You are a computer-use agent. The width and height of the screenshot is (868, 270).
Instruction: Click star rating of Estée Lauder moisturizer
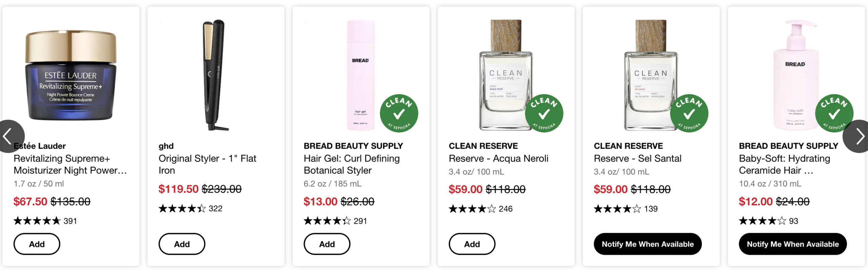pos(37,221)
